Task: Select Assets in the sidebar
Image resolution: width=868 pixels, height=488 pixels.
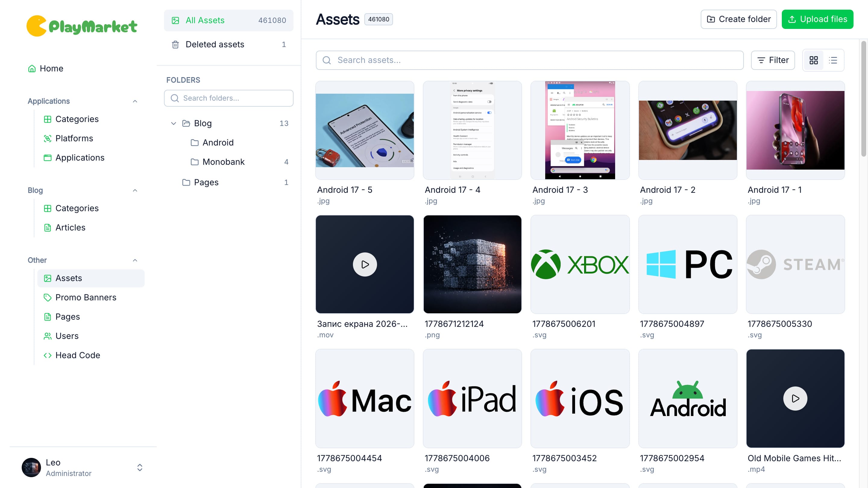Action: 91,278
